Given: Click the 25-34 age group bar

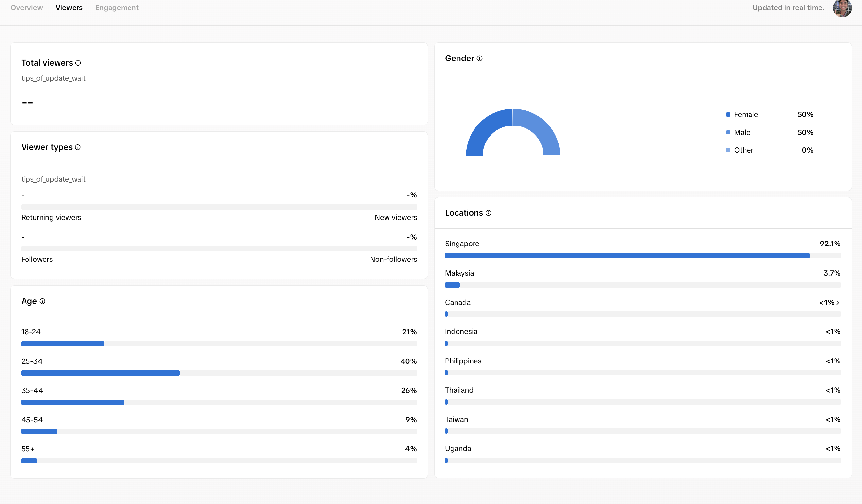Looking at the screenshot, I should click(x=219, y=373).
